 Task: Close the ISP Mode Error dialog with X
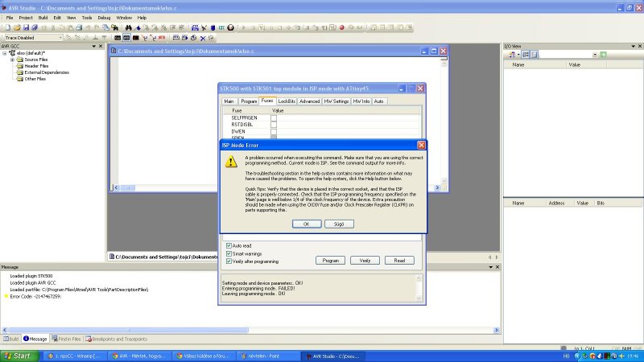(x=421, y=145)
